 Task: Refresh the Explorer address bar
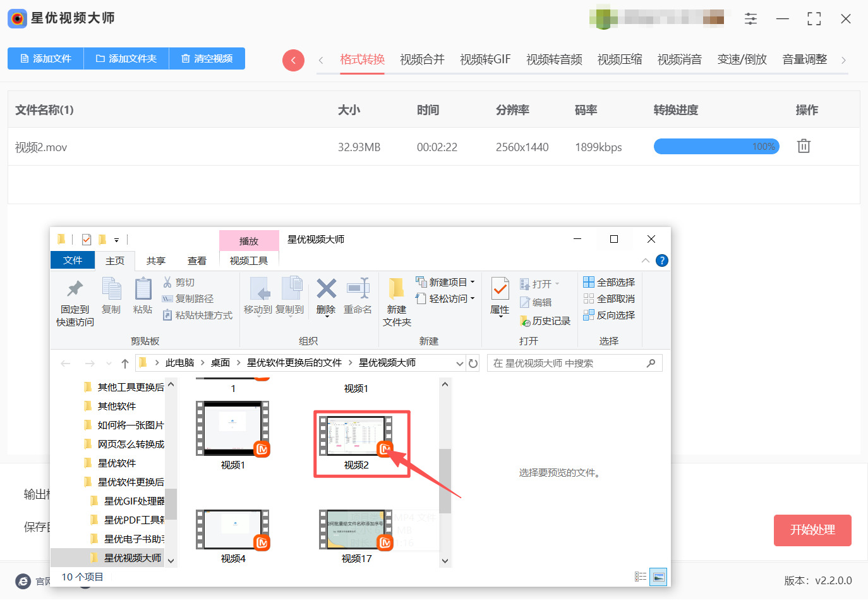[x=473, y=364]
